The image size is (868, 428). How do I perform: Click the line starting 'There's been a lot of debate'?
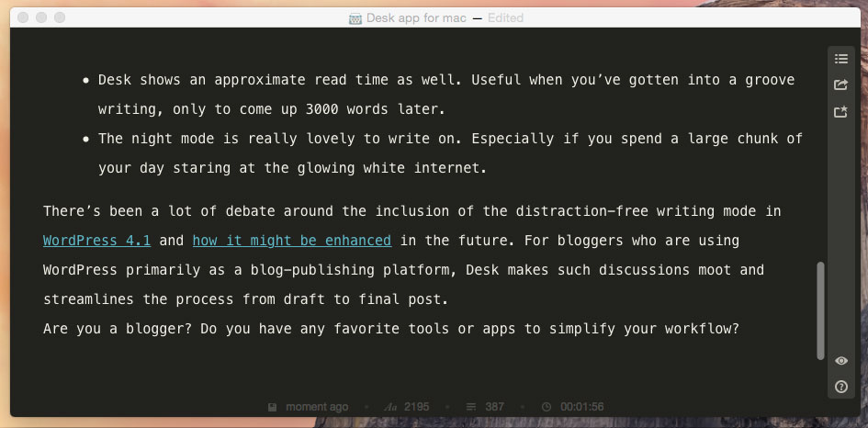(x=411, y=211)
